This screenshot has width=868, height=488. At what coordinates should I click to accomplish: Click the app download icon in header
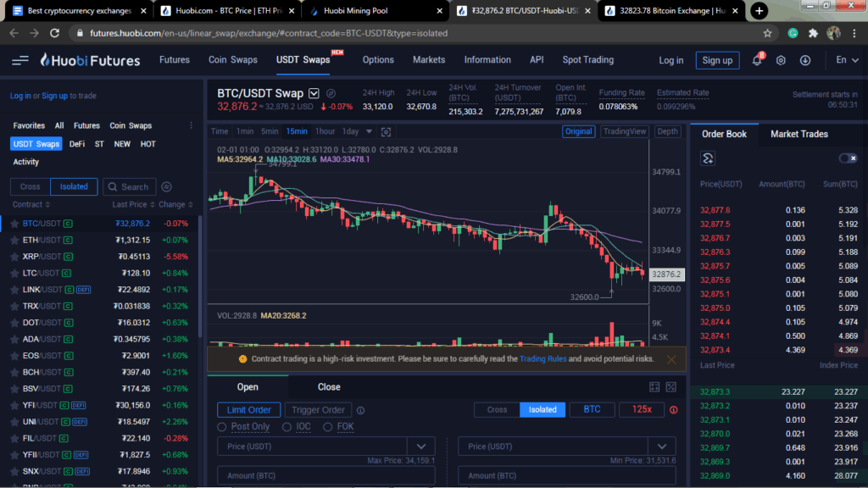(806, 59)
